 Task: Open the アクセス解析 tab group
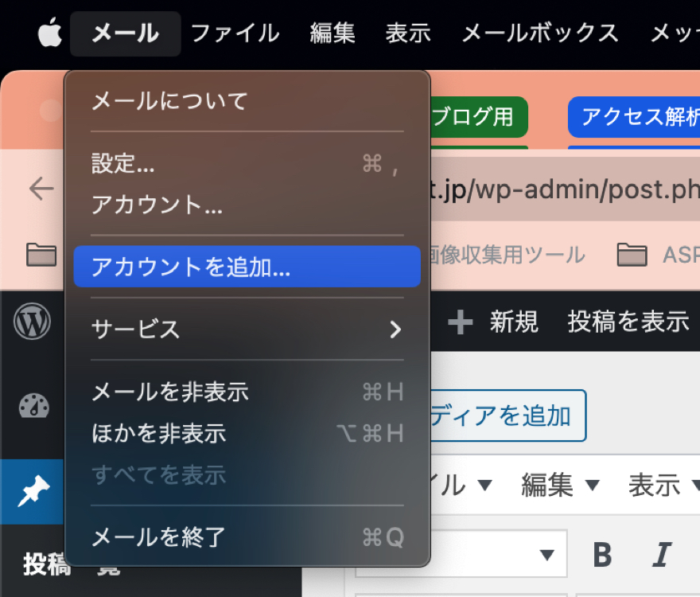(635, 117)
